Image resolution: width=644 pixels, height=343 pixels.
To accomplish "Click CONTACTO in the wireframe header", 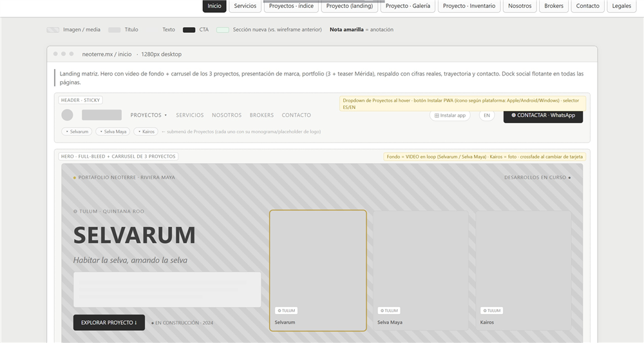I will [x=296, y=115].
